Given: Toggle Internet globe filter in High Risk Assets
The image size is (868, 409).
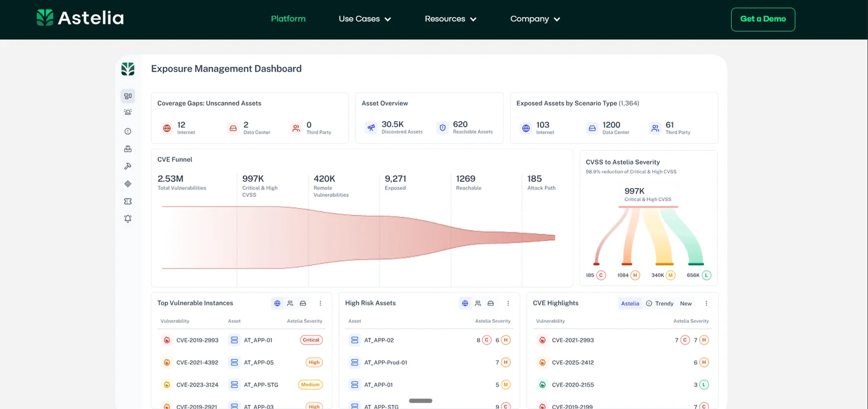Looking at the screenshot, I should (x=465, y=304).
